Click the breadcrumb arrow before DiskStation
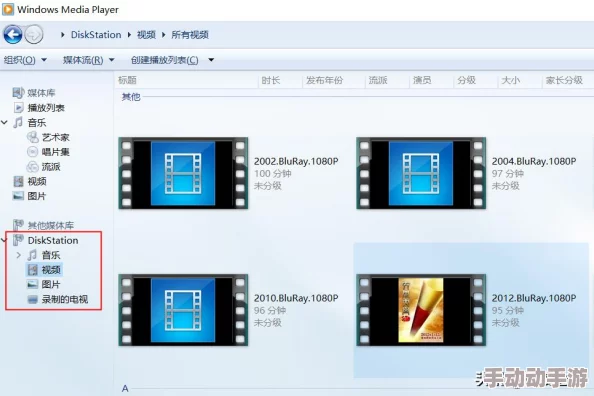Screen dimensions: 594x396 coord(63,35)
